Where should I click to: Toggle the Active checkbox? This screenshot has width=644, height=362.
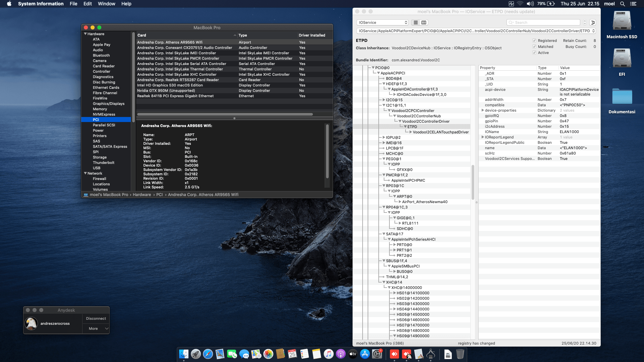pos(534,53)
